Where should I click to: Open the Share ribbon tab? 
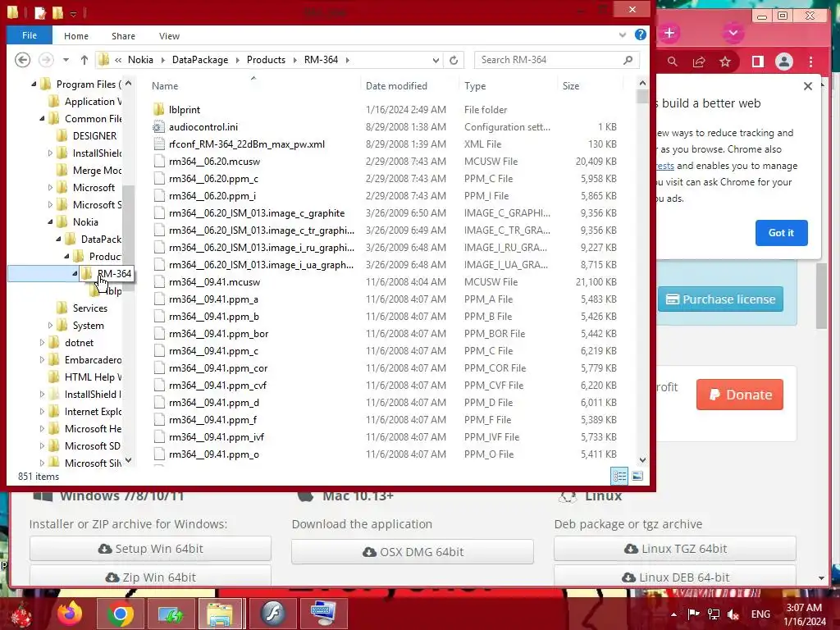point(123,36)
